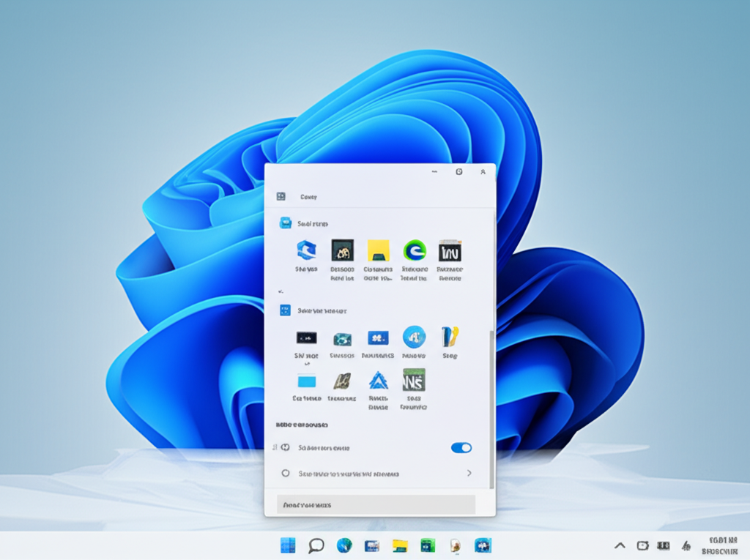This screenshot has height=560, width=750.
Task: Open the blue hexagon app in the first group
Action: 306,250
